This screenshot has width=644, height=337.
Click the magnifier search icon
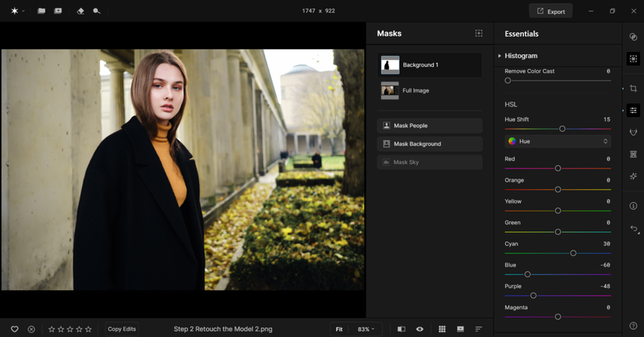tap(97, 11)
